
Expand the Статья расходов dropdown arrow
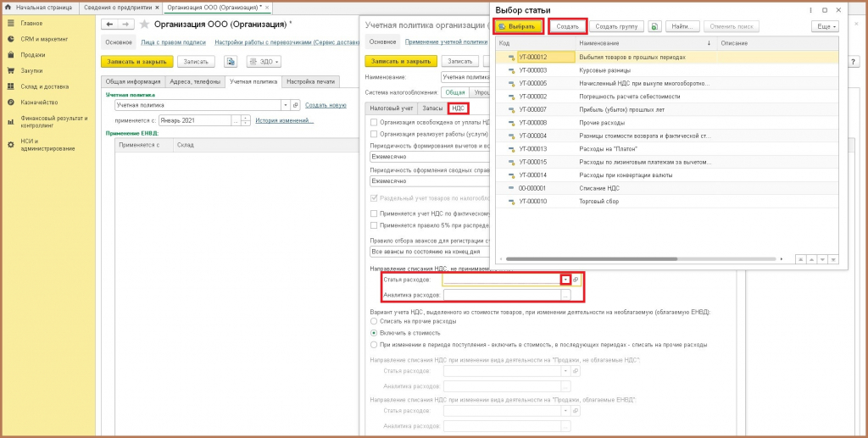[x=565, y=280]
